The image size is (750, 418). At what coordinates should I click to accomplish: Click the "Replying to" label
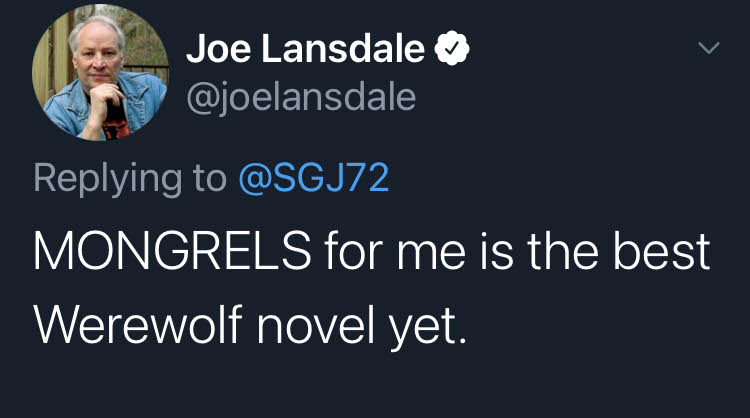click(130, 179)
